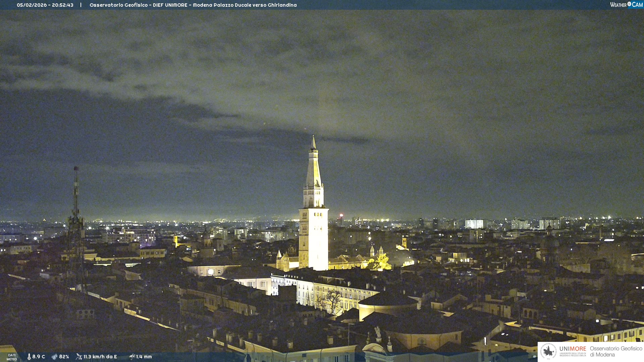644x362 pixels.
Task: Click the rain umbrella icon
Action: point(132,357)
